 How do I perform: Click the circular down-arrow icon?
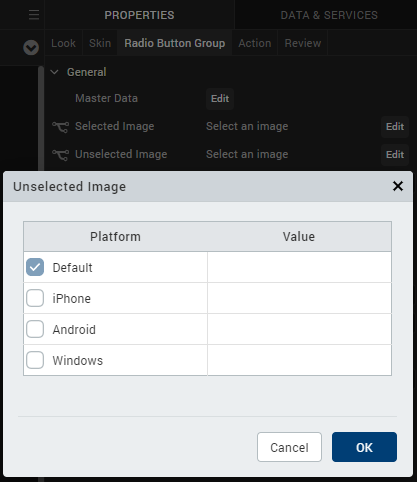31,47
